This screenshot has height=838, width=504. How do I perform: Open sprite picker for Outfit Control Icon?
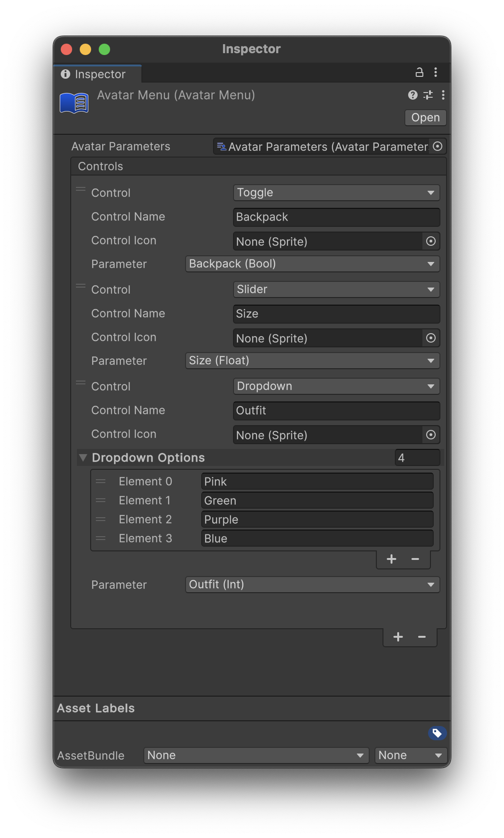tap(431, 435)
